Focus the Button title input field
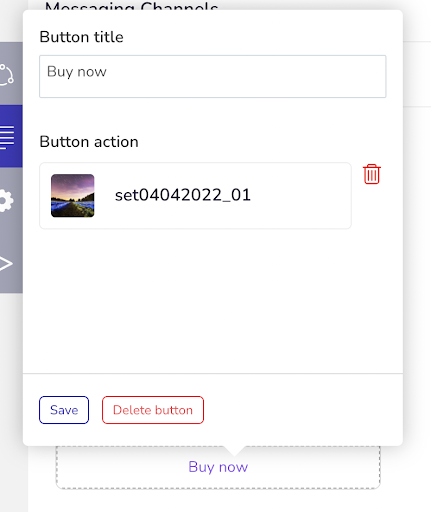431x512 pixels. coord(213,76)
